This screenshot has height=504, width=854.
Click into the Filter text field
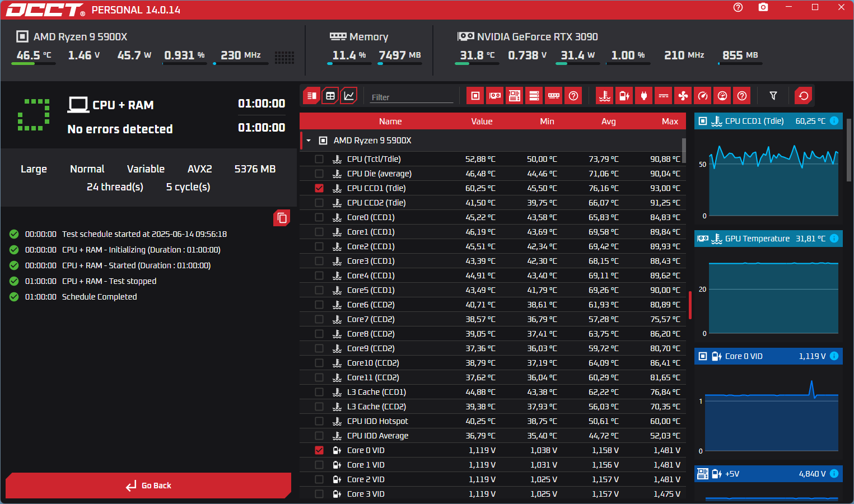pos(412,97)
